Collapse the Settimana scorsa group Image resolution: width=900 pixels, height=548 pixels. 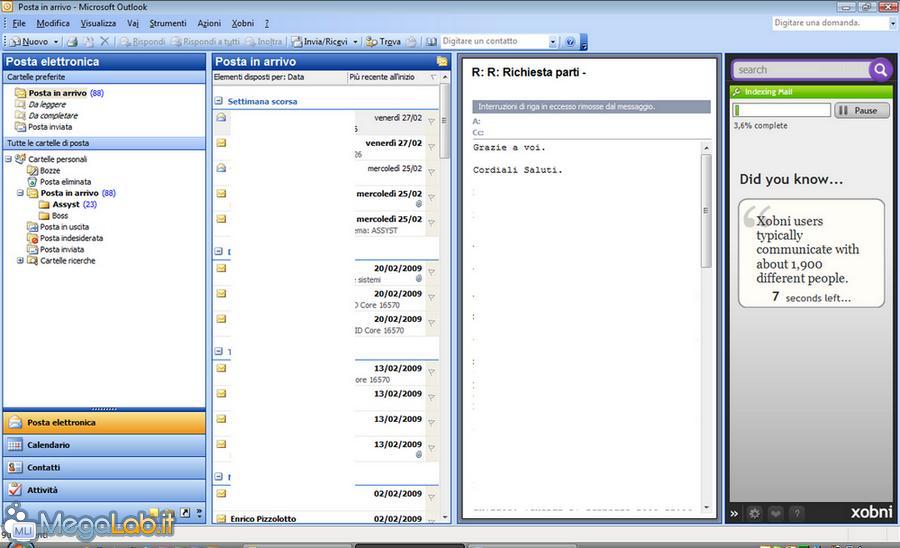click(x=218, y=102)
